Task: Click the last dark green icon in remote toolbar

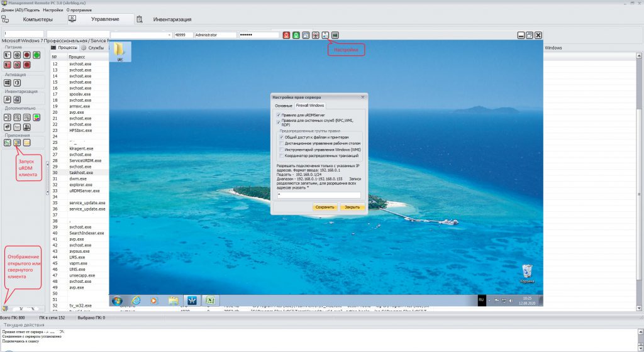Action: (x=335, y=35)
